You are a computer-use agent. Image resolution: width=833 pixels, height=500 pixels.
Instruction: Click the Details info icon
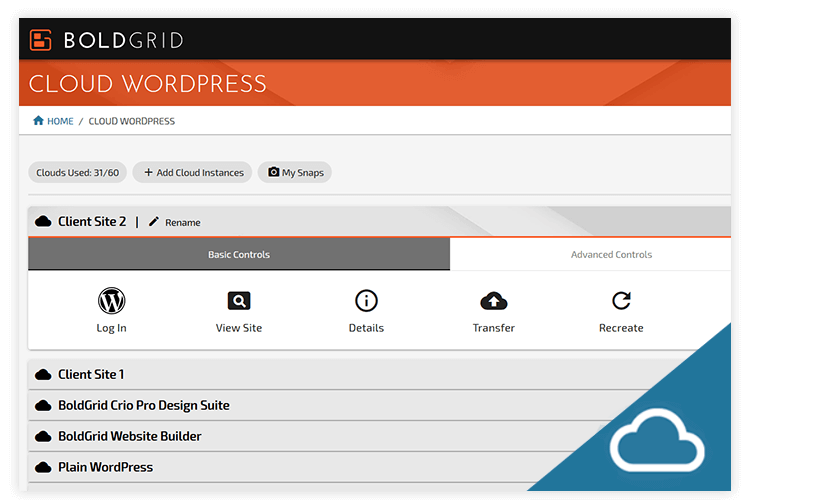point(367,301)
